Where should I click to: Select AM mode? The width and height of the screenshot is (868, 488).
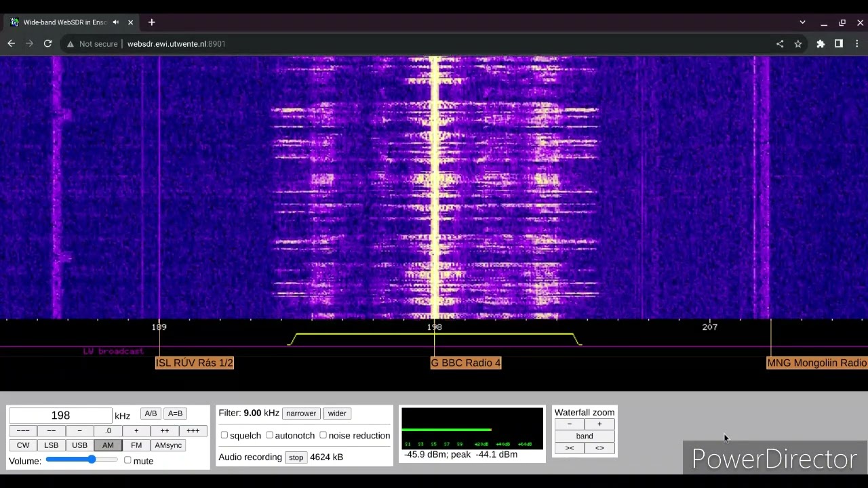pos(108,445)
